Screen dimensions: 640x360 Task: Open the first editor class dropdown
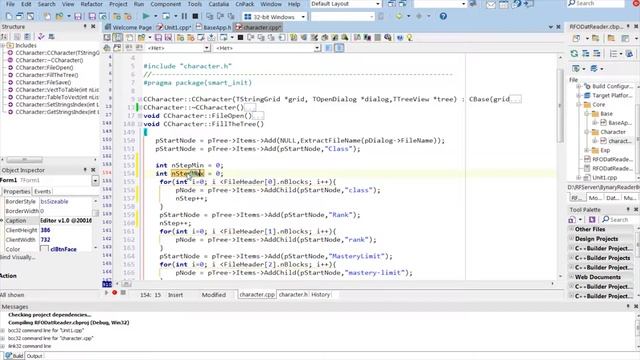point(207,48)
